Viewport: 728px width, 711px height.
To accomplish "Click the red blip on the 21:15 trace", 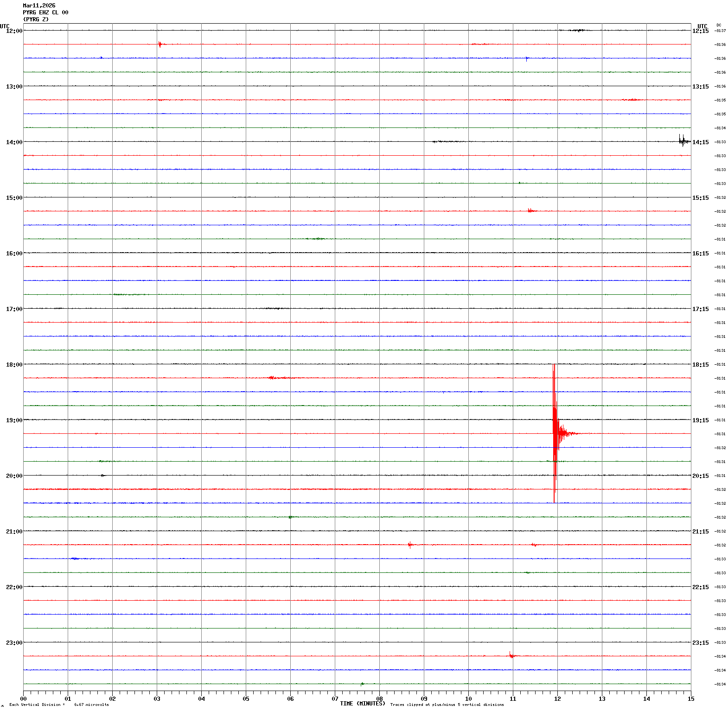I will click(410, 545).
